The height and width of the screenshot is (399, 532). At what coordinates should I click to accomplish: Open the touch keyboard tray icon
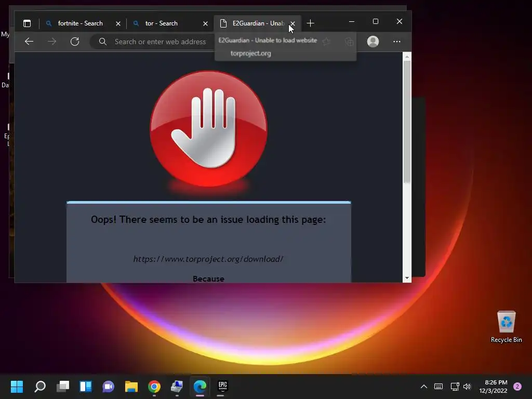tap(438, 386)
